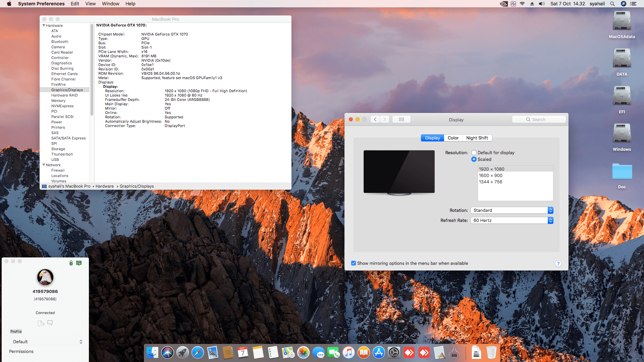Screen dimensions: 644x362
Task: Open the App Store dock icon
Action: 379,353
